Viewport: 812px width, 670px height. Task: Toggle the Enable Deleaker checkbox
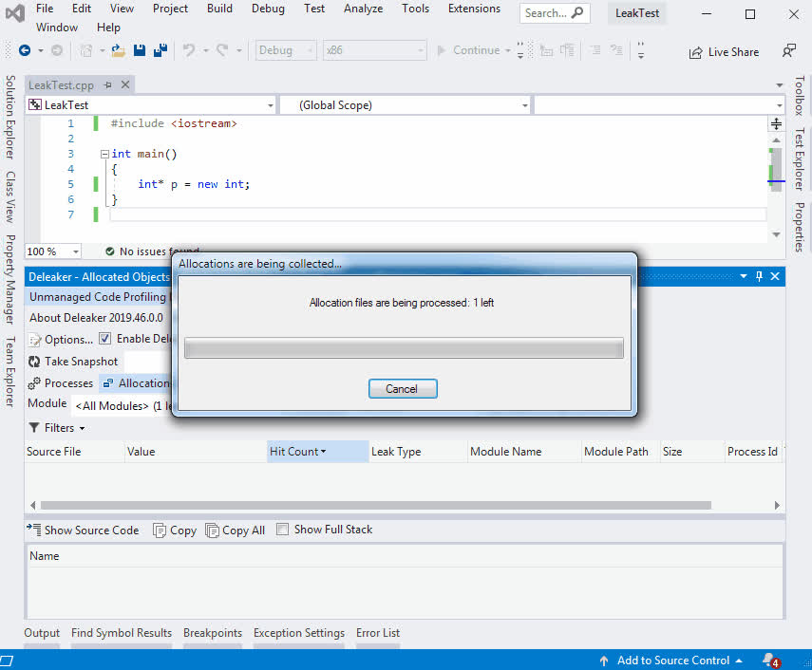click(104, 339)
